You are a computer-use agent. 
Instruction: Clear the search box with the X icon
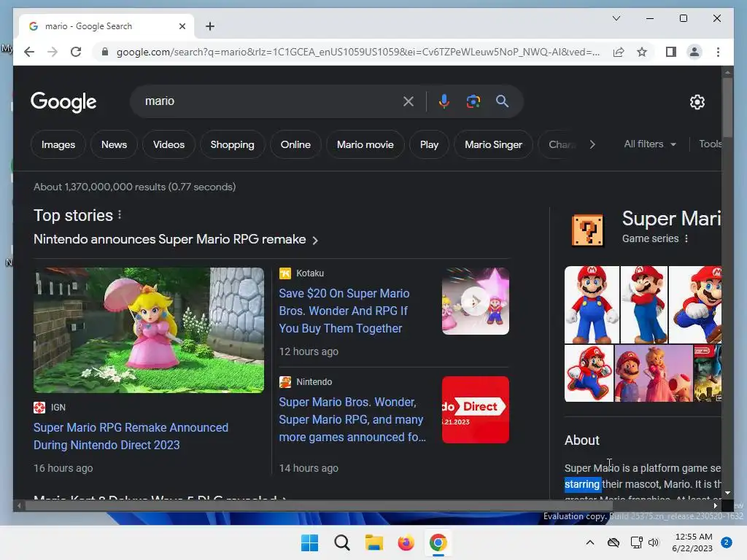(409, 101)
